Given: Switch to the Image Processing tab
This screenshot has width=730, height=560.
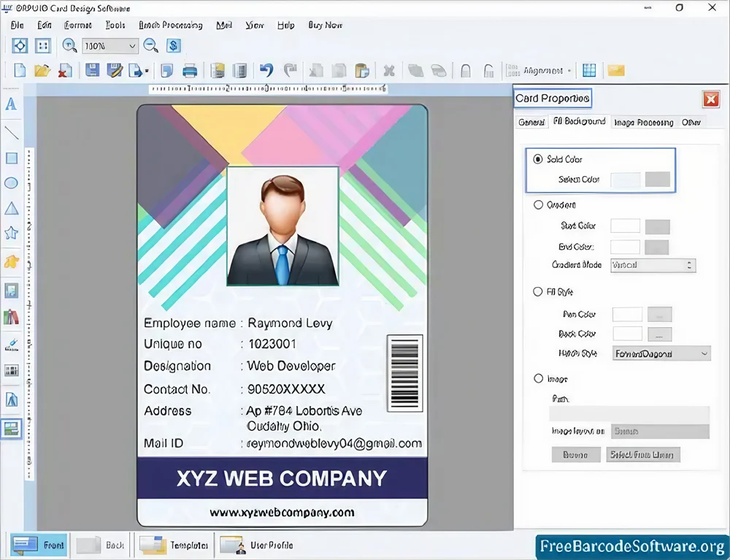Looking at the screenshot, I should coord(643,122).
